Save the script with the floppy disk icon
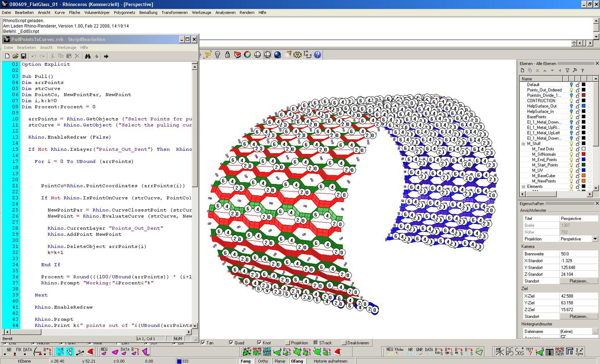Viewport: 600px width, 364px height. pyautogui.click(x=23, y=56)
